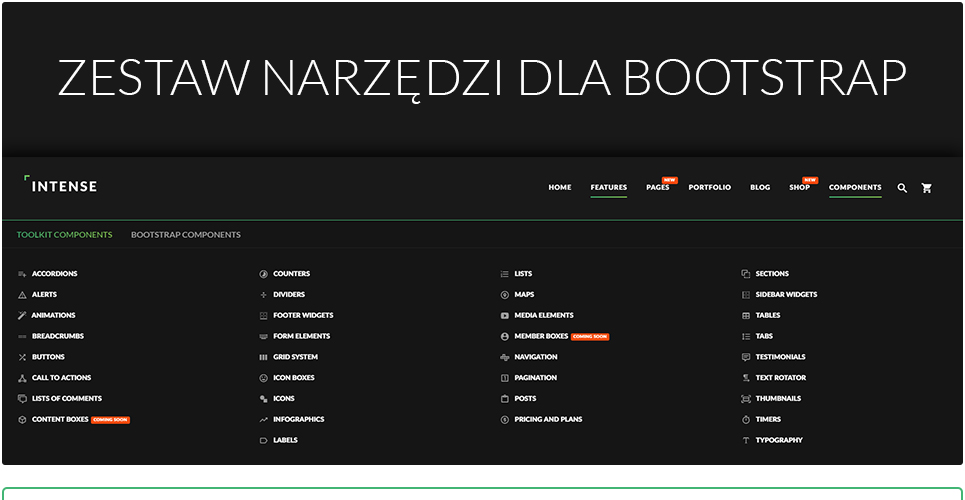Click the smiley icon beside Icon Boxes

point(263,378)
